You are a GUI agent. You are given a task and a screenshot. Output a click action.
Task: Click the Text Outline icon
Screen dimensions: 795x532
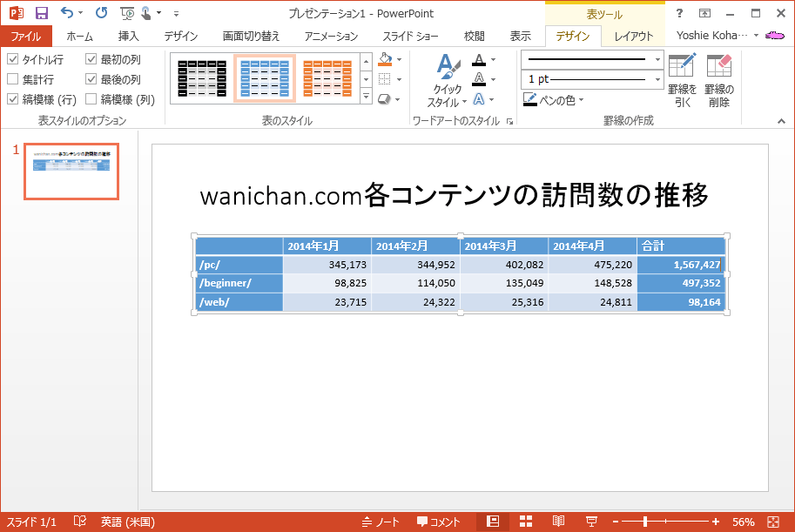479,79
